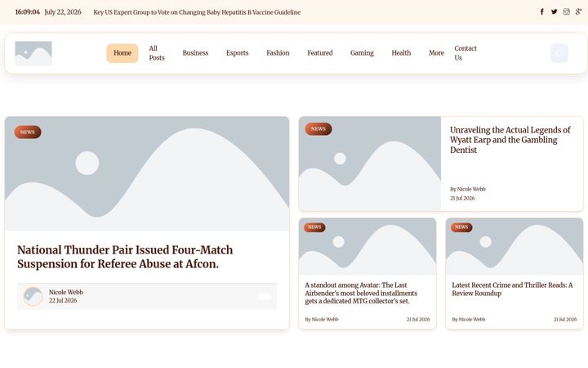The image size is (588, 368).
Task: Open the Health category
Action: click(x=401, y=53)
